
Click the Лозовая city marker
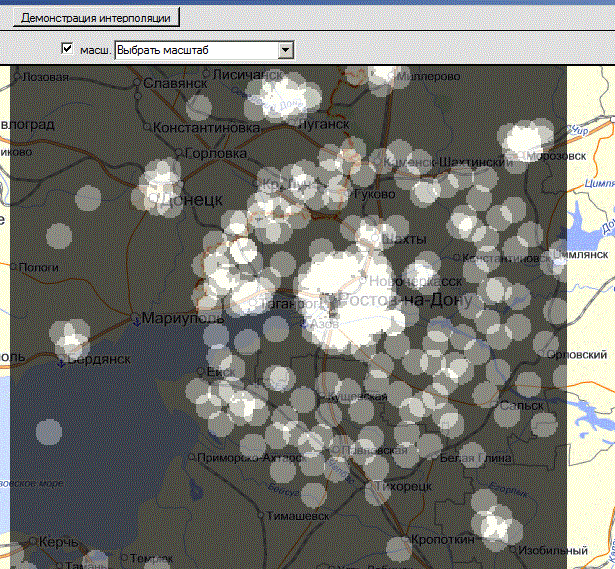click(x=17, y=76)
